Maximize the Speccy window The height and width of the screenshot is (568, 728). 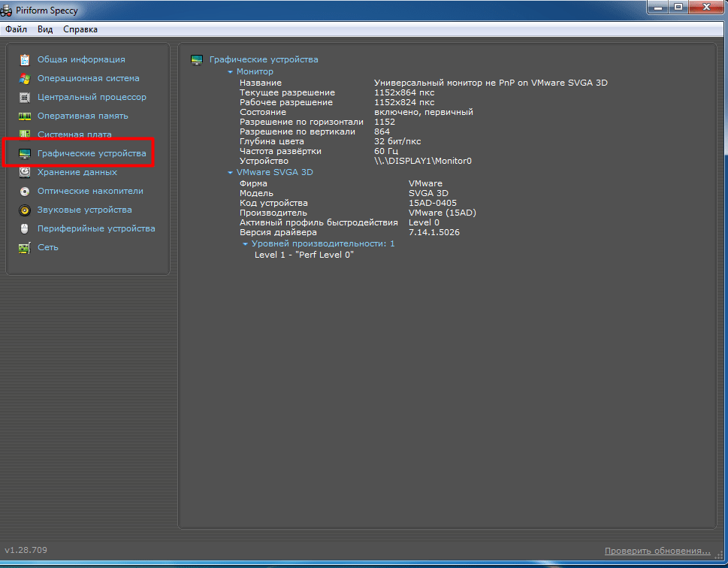678,8
